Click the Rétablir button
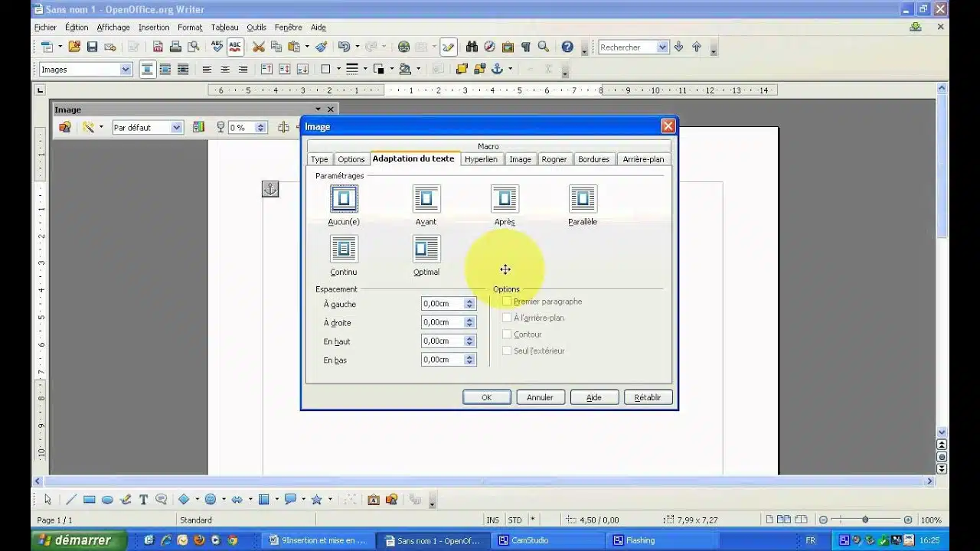980x551 pixels. click(x=648, y=397)
